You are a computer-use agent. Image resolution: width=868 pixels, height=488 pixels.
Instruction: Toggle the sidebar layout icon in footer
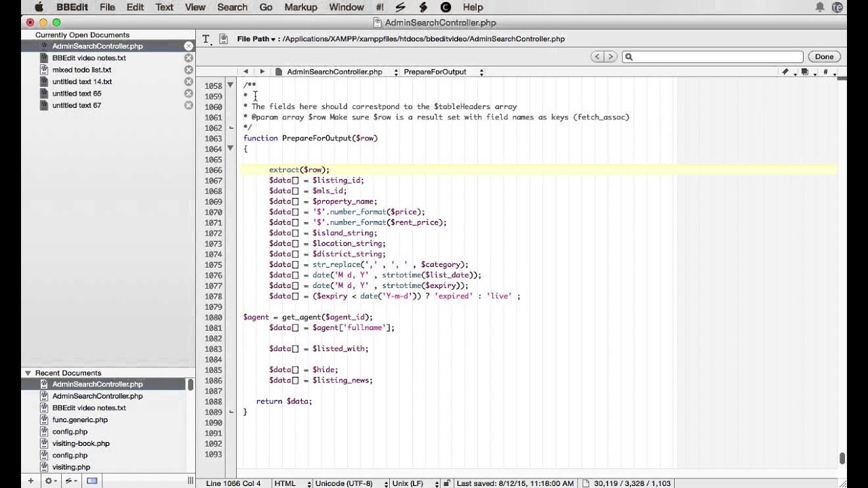click(x=92, y=481)
